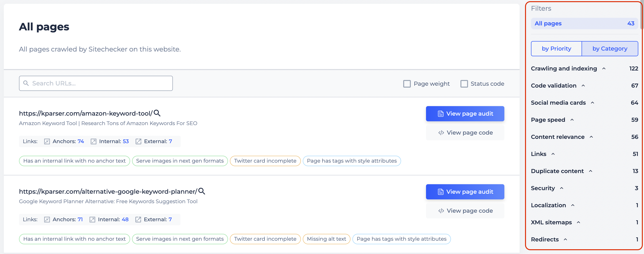
Task: Click Anchors icon in google-keyword-planner row
Action: tap(47, 220)
